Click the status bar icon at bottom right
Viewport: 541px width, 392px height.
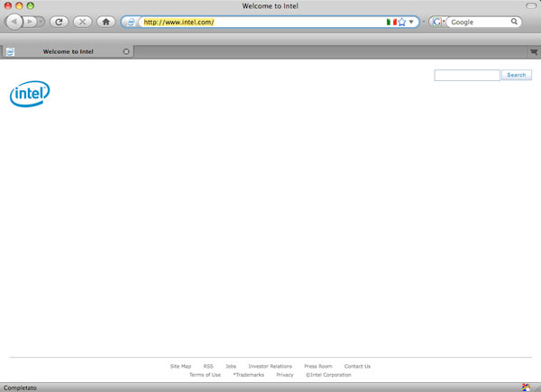point(526,387)
